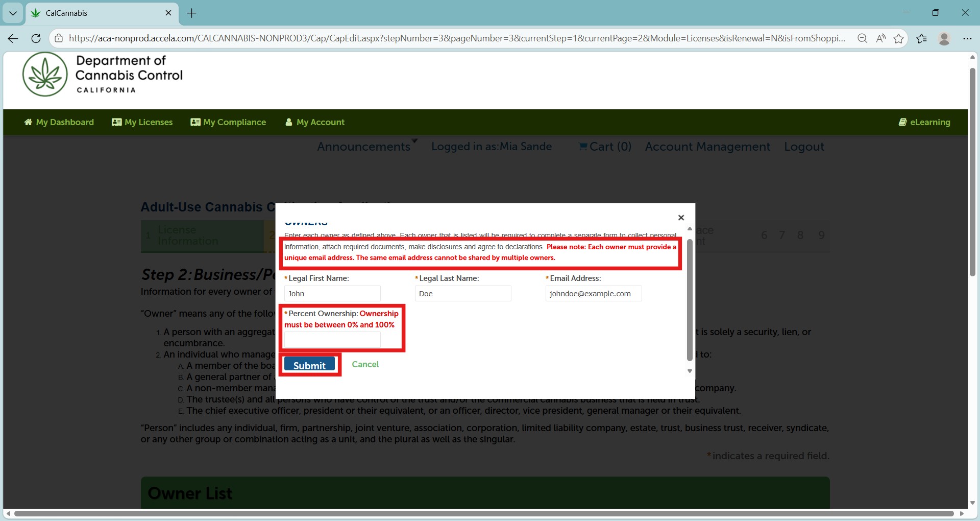Click the Department of Cannabis Control logo
980x521 pixels.
click(103, 75)
